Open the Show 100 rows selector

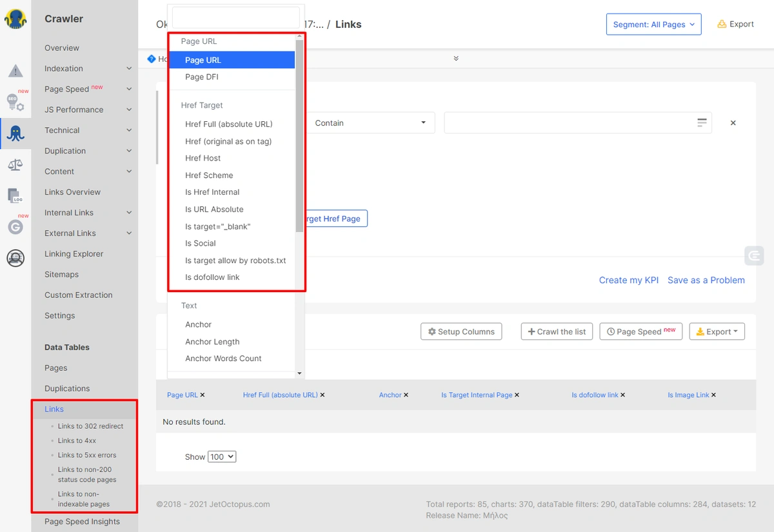click(222, 456)
